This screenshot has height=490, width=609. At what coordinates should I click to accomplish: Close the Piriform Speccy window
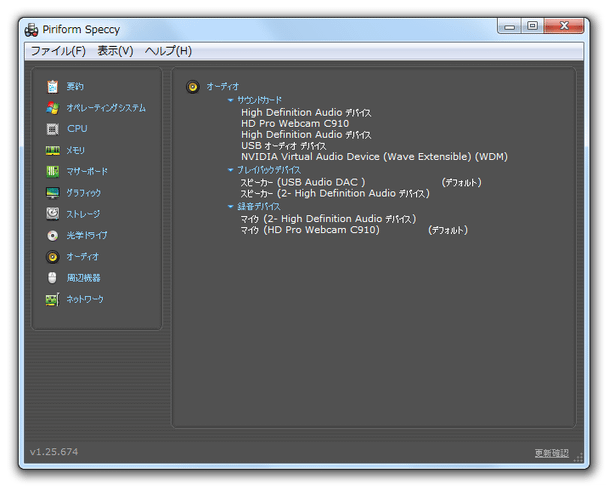[564, 26]
